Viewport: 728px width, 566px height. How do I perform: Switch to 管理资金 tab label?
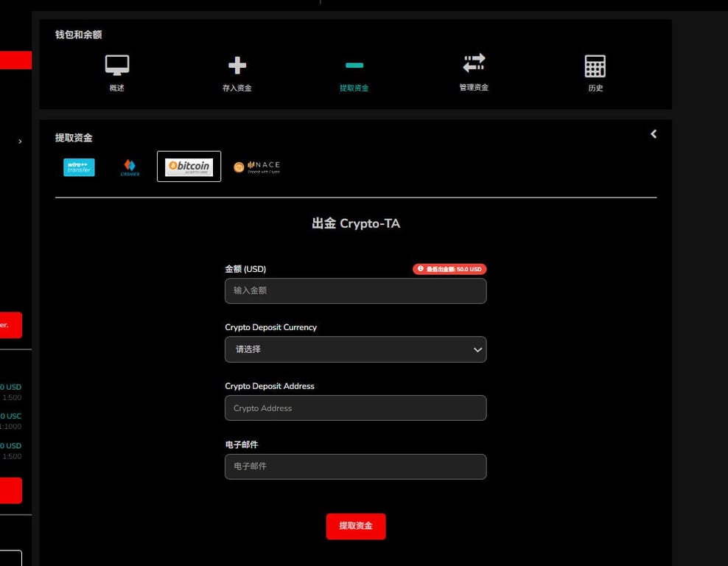coord(474,87)
